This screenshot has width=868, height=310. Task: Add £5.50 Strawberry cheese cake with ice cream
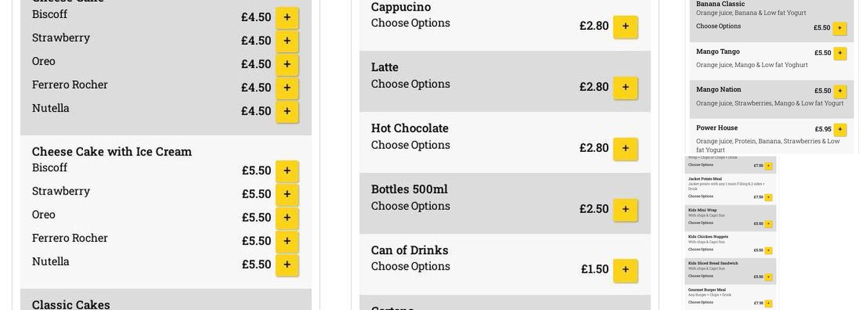(287, 195)
